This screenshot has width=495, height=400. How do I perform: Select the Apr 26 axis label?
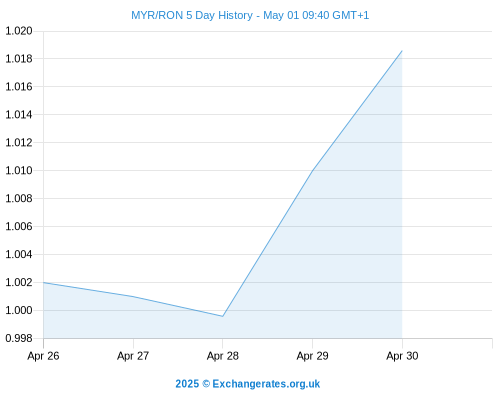(x=43, y=356)
